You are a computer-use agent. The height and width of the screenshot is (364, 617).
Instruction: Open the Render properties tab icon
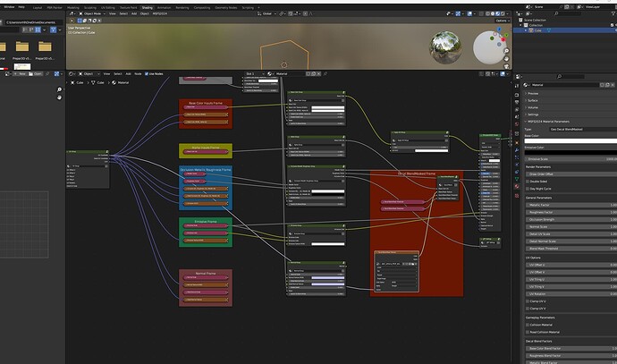(x=517, y=95)
